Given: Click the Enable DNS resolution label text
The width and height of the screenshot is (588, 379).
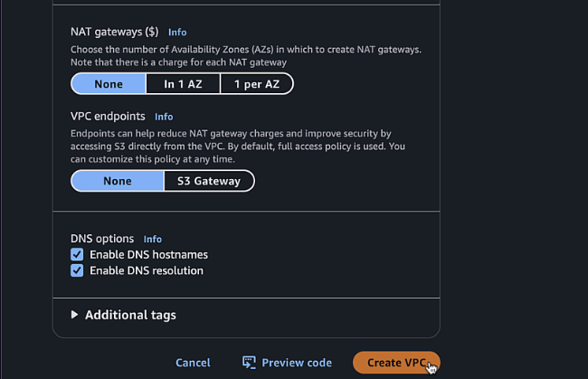Looking at the screenshot, I should pyautogui.click(x=147, y=270).
